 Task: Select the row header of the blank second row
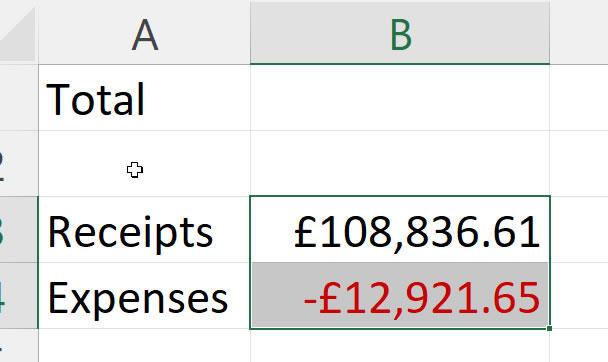tap(19, 164)
